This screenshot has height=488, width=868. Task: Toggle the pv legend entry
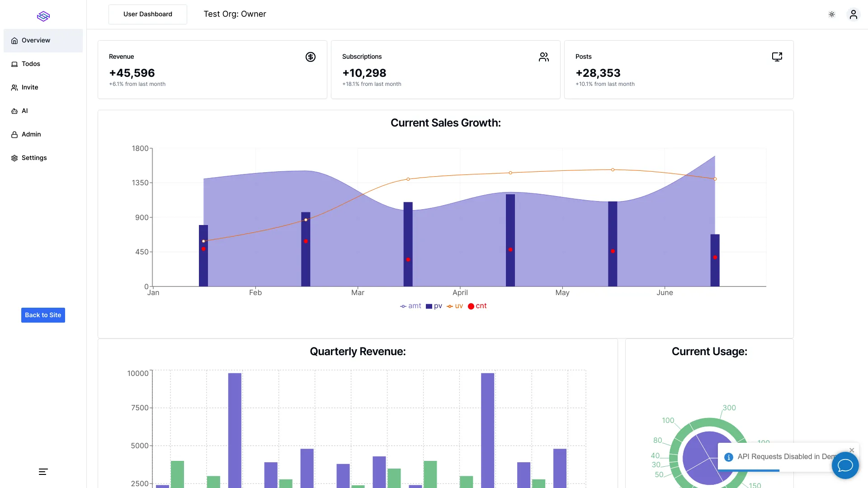[x=434, y=306]
